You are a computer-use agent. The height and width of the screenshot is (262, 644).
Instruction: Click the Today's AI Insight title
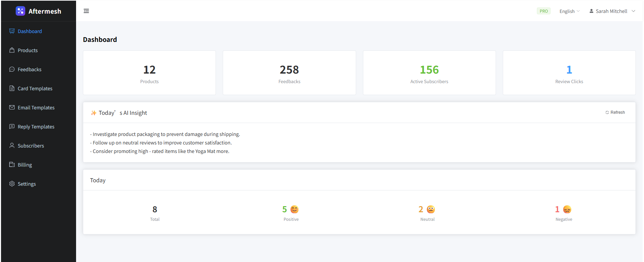123,113
